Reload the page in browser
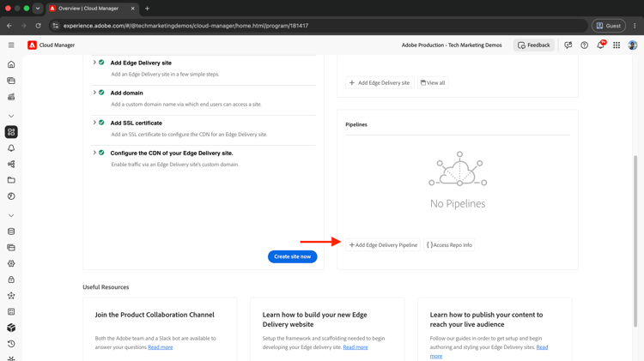This screenshot has width=644, height=361. [38, 26]
